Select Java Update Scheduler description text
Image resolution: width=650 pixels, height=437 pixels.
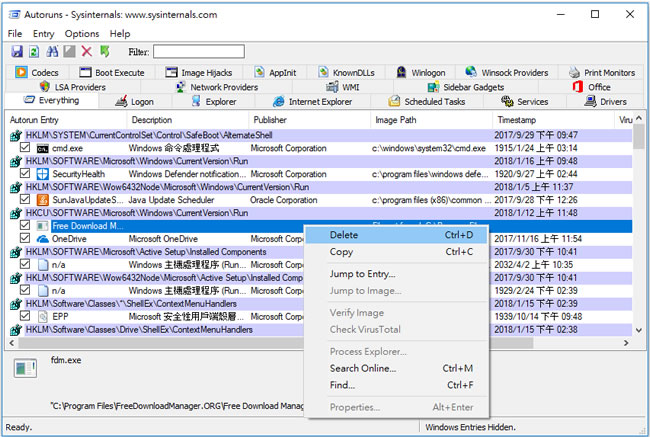click(x=171, y=200)
